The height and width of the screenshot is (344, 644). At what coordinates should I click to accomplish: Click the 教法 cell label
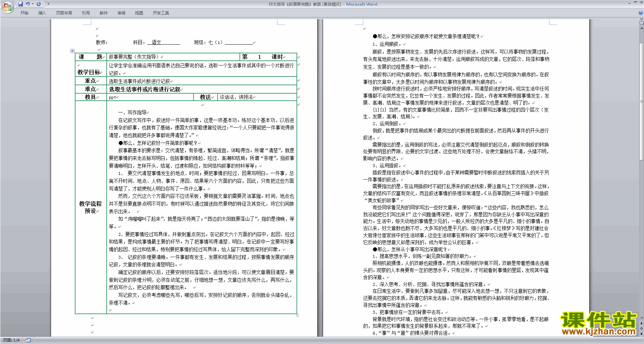(x=205, y=97)
